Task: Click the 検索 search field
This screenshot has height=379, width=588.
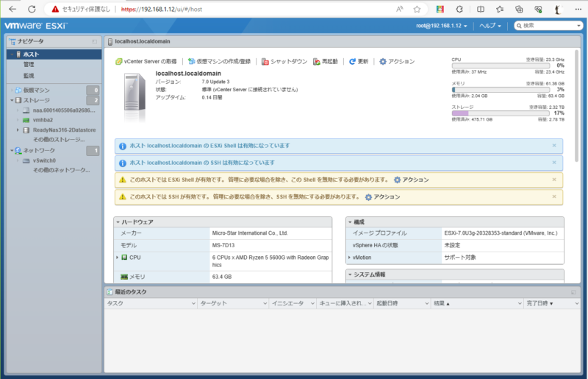Action: (548, 26)
